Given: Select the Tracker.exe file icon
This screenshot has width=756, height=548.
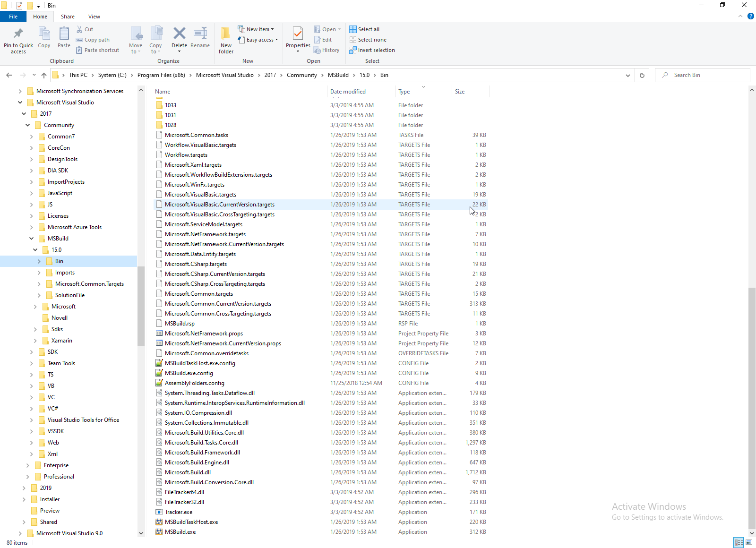Looking at the screenshot, I should tap(159, 512).
